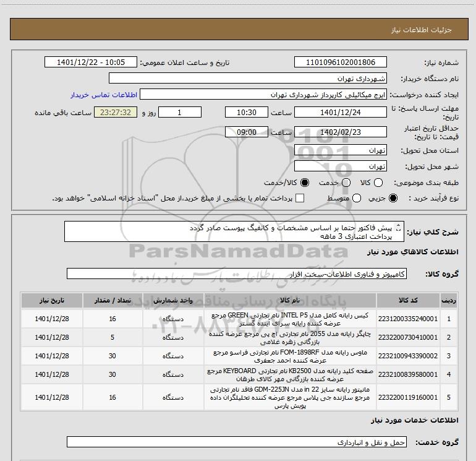Click the quantity 5 in the printer row
The height and width of the screenshot is (461, 476).
[x=113, y=337]
